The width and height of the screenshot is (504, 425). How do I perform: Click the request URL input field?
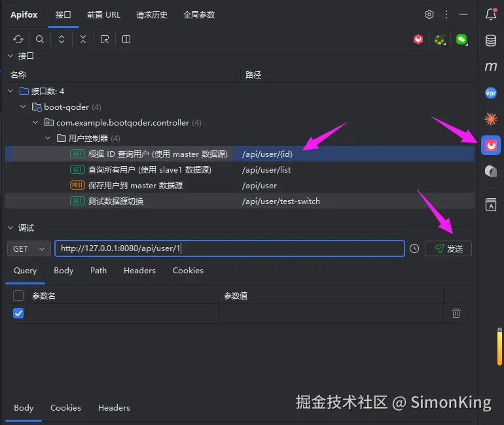coord(230,248)
